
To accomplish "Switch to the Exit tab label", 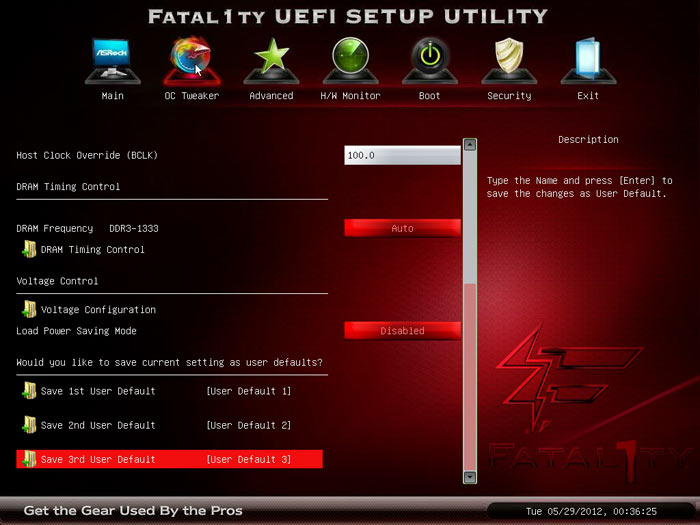I will pyautogui.click(x=588, y=96).
